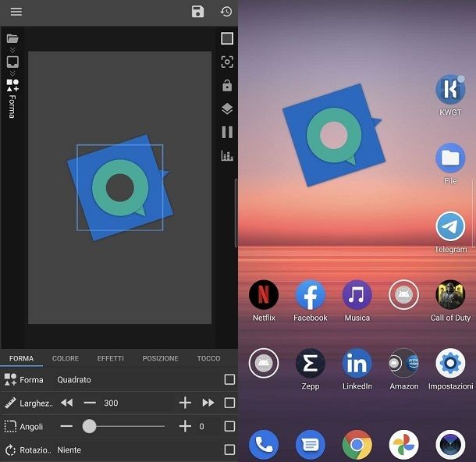
Task: Launch Chrome from the dock
Action: [357, 445]
